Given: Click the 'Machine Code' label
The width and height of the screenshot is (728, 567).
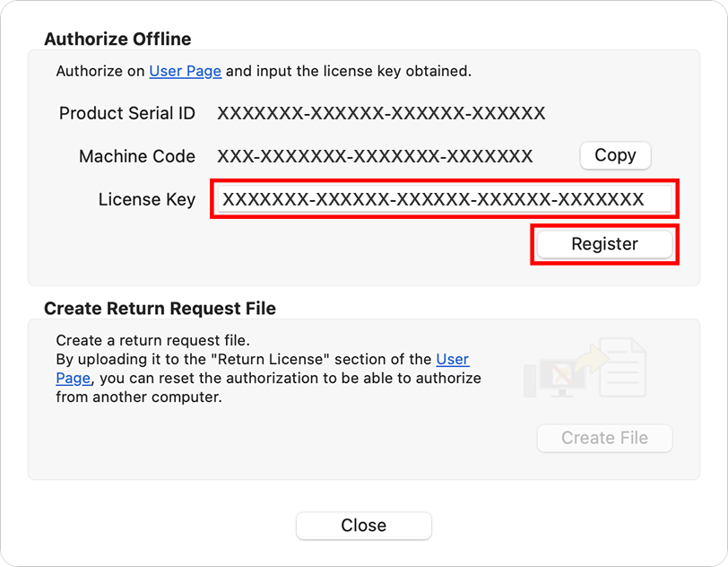Looking at the screenshot, I should [137, 157].
